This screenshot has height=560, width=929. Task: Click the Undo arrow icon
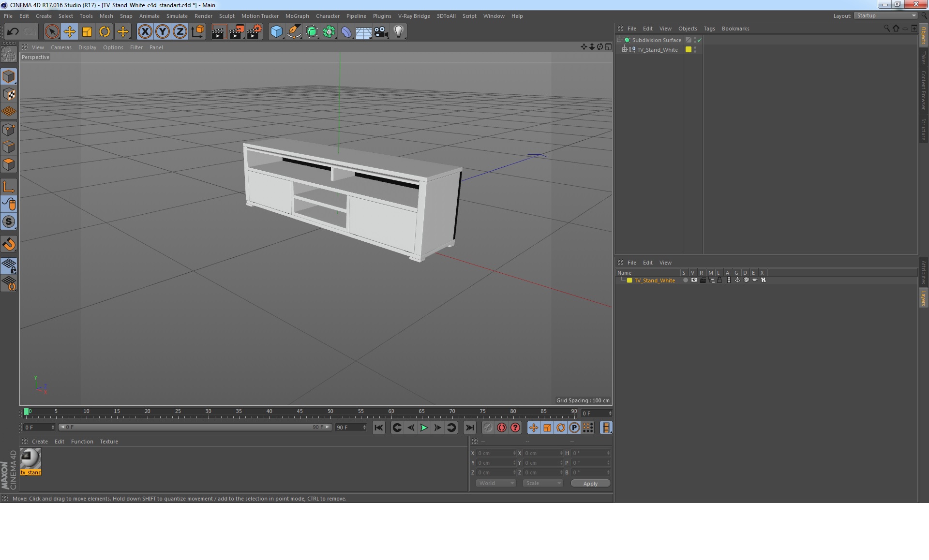13,32
